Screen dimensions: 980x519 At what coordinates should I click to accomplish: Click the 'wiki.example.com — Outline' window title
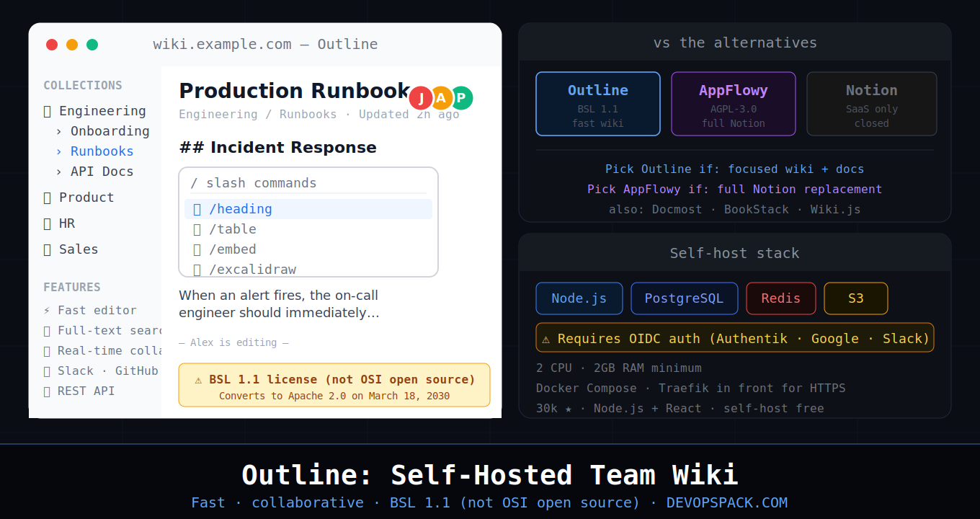point(265,45)
